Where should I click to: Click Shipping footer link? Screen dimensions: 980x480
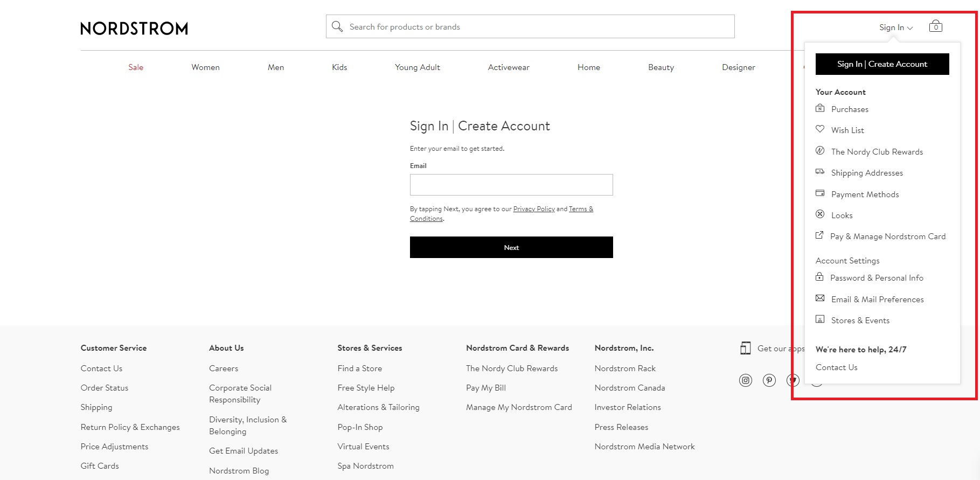click(x=96, y=407)
